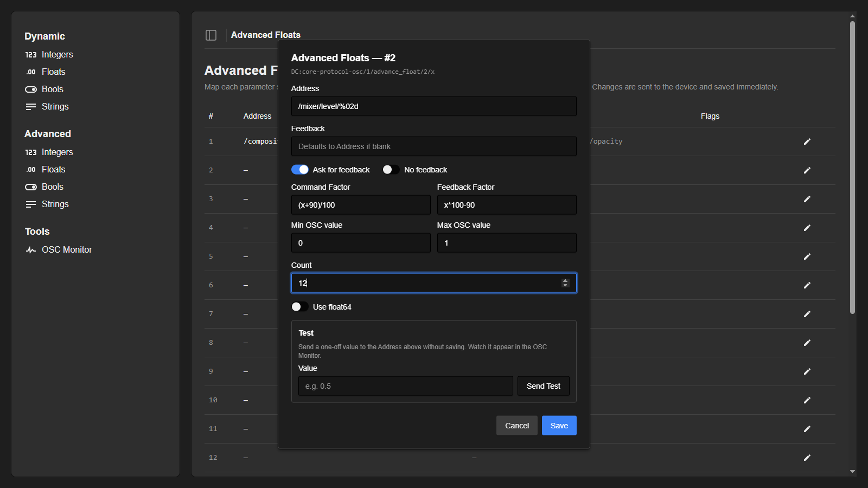
Task: Click the Max OSC value field
Action: point(507,243)
